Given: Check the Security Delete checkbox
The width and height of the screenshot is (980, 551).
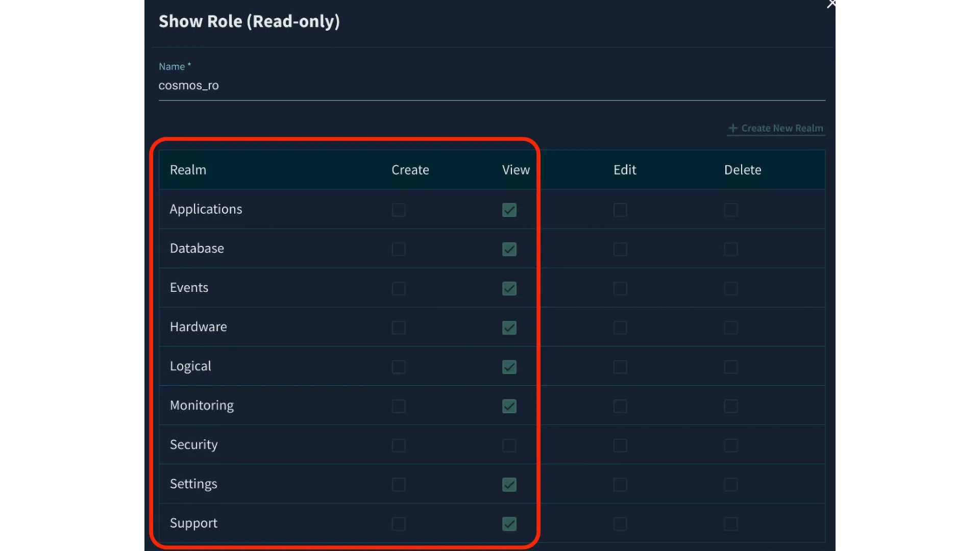Looking at the screenshot, I should pos(731,445).
